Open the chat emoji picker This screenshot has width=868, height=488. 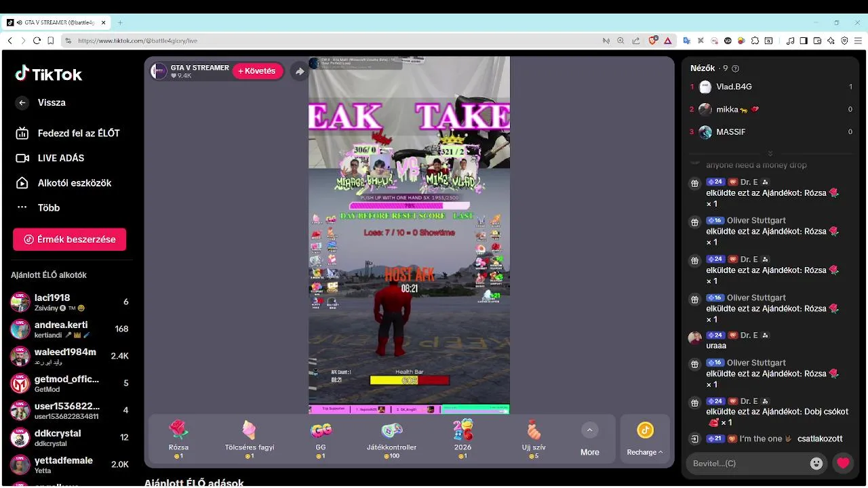point(816,464)
